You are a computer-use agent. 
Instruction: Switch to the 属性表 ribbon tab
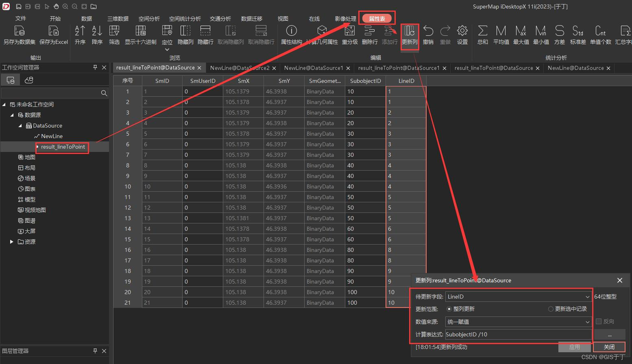pos(377,19)
